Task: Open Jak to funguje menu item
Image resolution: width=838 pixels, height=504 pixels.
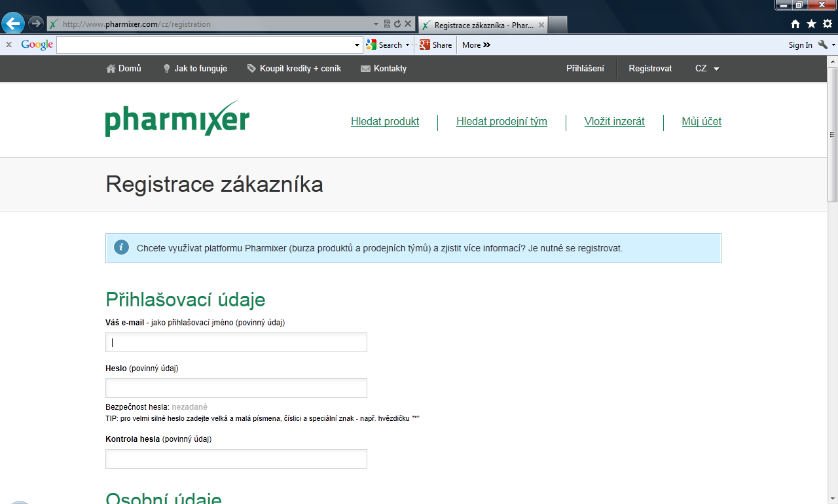Action: point(195,68)
